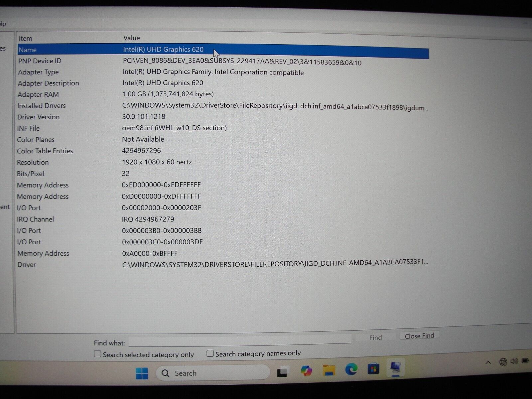Open File Explorer from the taskbar
The image size is (532, 399).
tap(329, 370)
